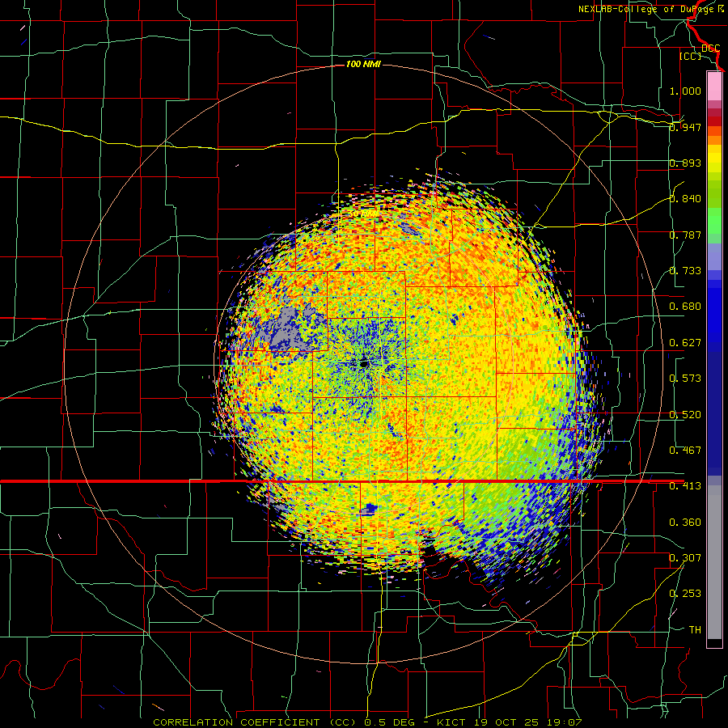Click the TH threshold label on legend

695,630
